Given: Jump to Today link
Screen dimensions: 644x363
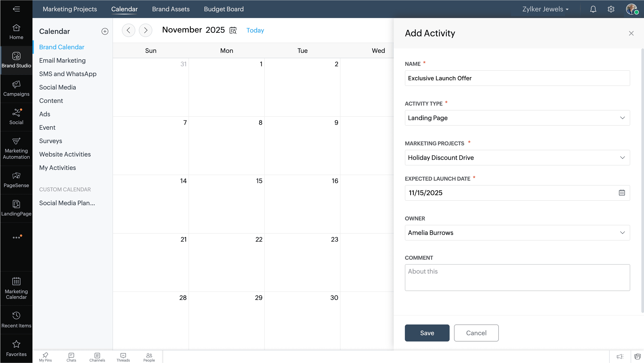Looking at the screenshot, I should (x=255, y=30).
